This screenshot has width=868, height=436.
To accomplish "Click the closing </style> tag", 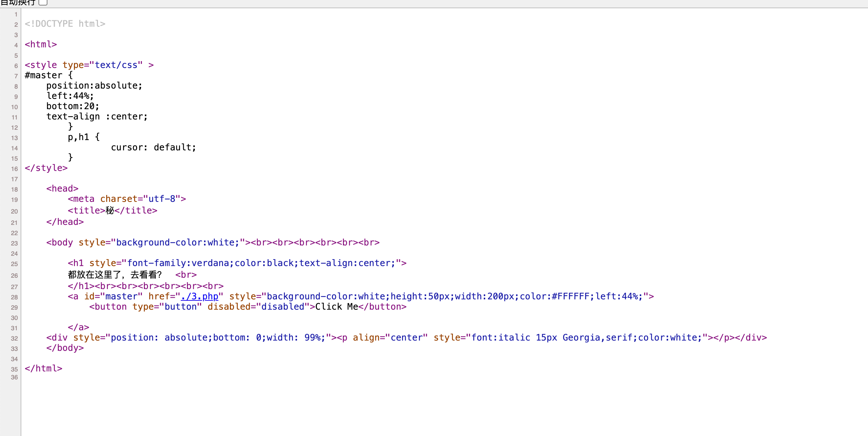I will [x=46, y=168].
